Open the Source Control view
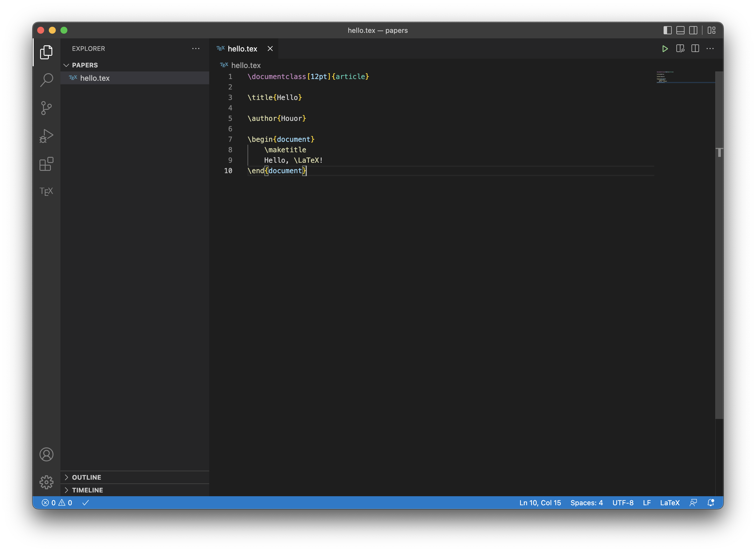 pos(46,107)
